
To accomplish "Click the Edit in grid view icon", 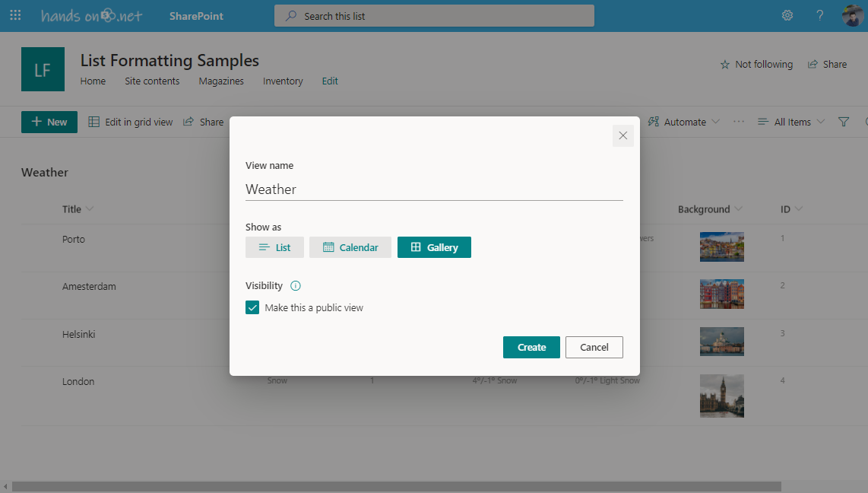I will (93, 121).
